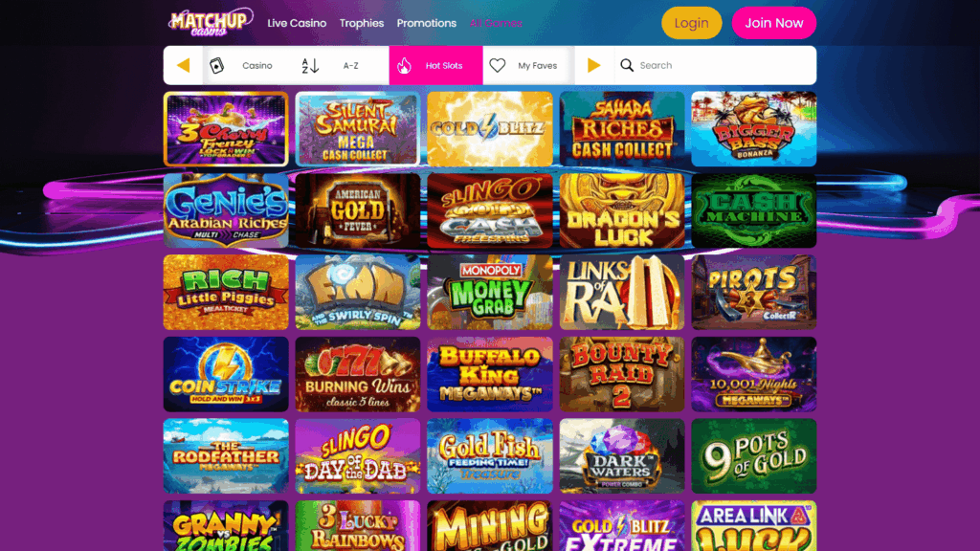
Task: Click the flame Hot Slots icon
Action: pyautogui.click(x=405, y=65)
